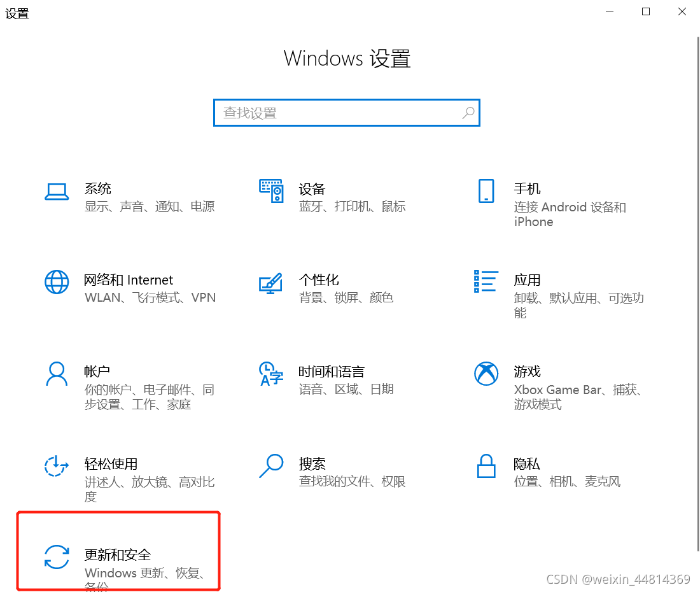Screen dimensions: 700x592
Task: Open the 设备 keyboard and speaker icon
Action: 271,190
